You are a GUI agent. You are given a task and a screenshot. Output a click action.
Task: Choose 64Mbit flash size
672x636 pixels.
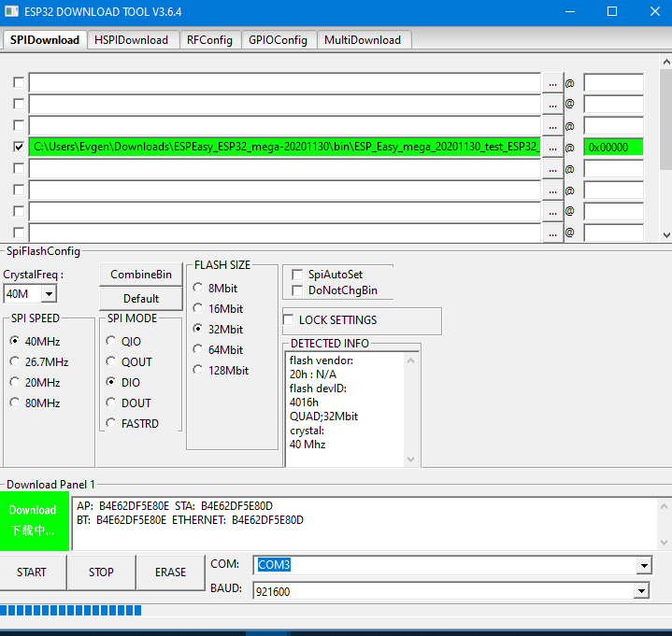[218, 350]
